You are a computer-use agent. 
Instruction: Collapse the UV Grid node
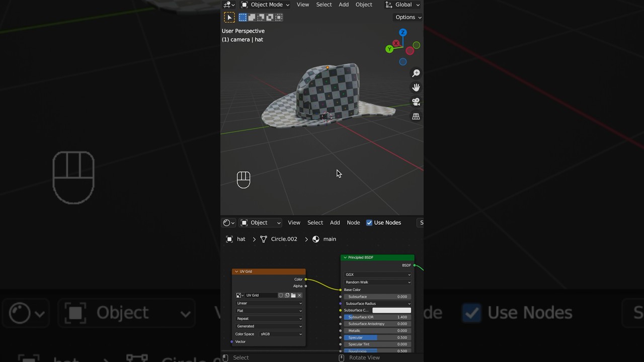click(x=236, y=271)
